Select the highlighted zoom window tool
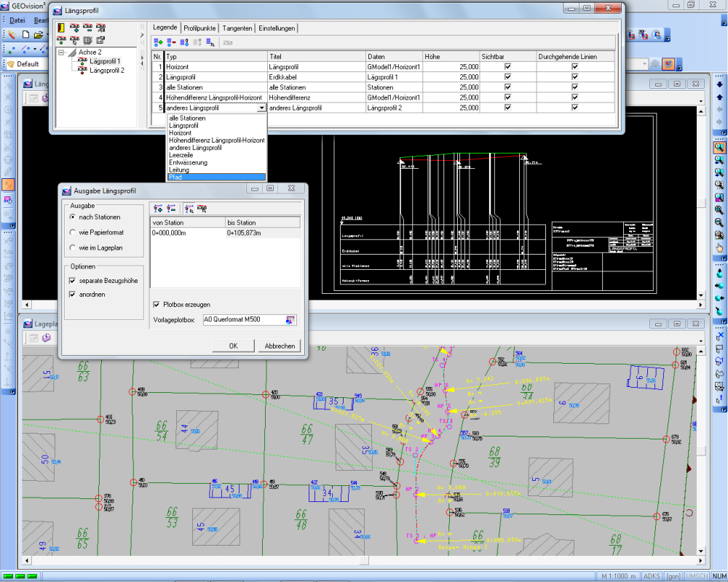The width and height of the screenshot is (728, 582). [719, 148]
